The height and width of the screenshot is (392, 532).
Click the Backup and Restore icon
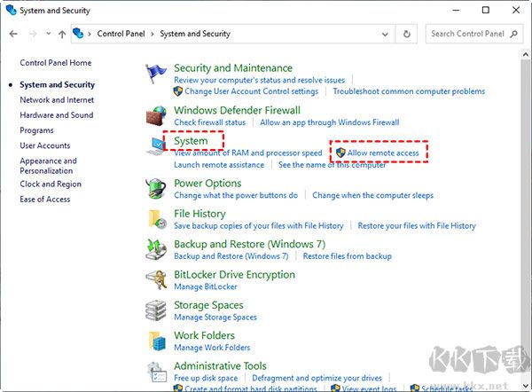coord(157,249)
